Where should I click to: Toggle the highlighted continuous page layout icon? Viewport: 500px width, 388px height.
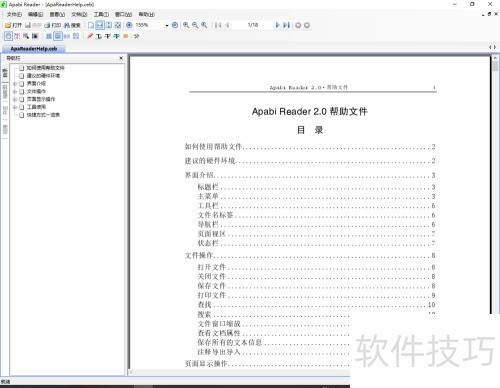58,36
